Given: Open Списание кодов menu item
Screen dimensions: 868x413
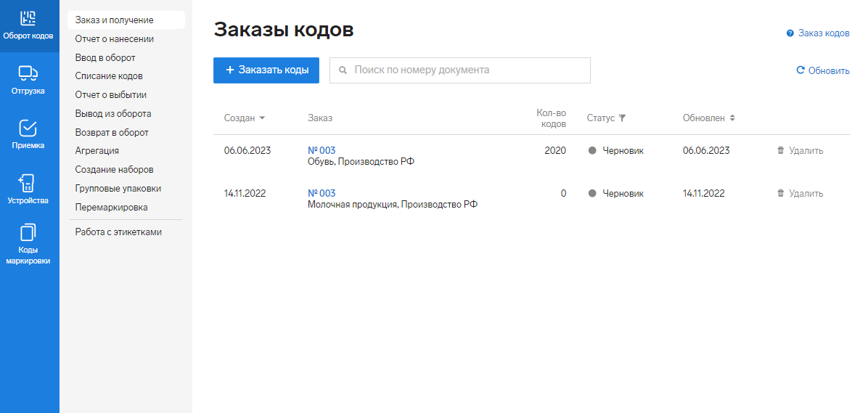Looking at the screenshot, I should (109, 75).
